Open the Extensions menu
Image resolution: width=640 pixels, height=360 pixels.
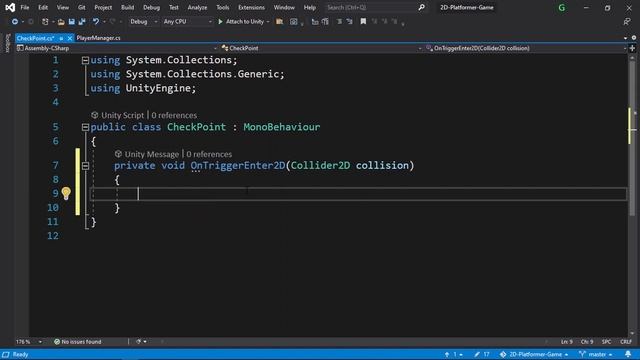(251, 7)
